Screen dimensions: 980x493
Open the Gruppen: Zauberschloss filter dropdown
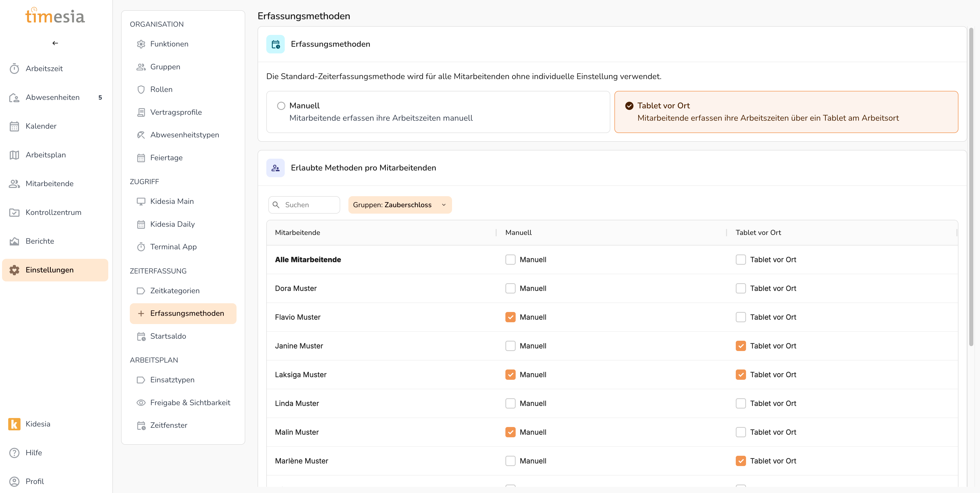(x=396, y=205)
